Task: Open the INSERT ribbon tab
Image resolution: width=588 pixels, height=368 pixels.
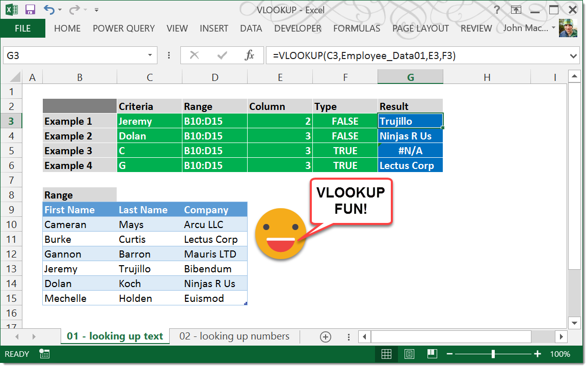Action: tap(214, 29)
